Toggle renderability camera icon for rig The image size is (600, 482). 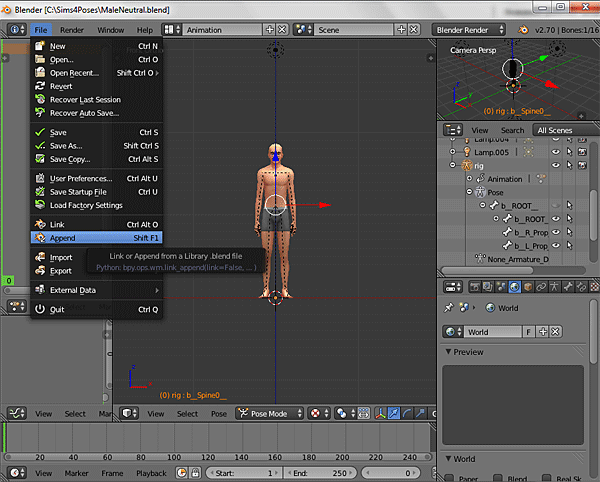(582, 165)
